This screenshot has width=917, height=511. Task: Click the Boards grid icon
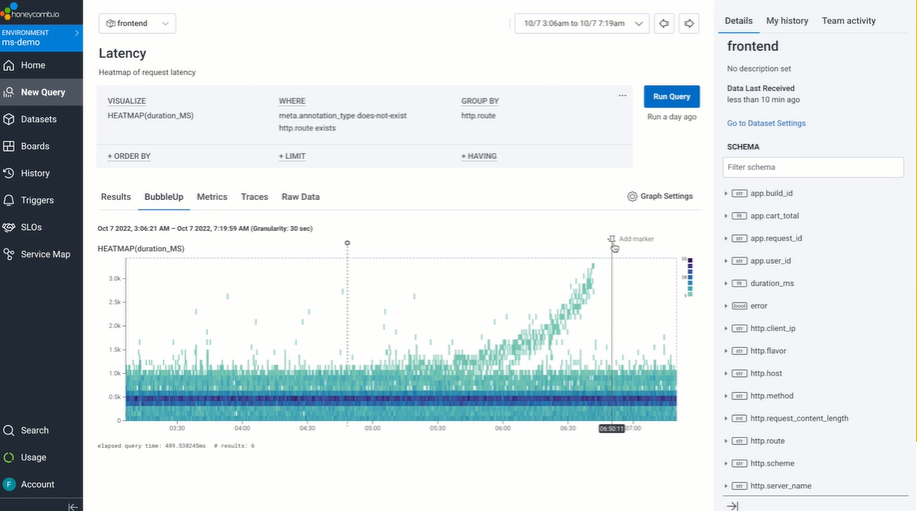tap(9, 146)
